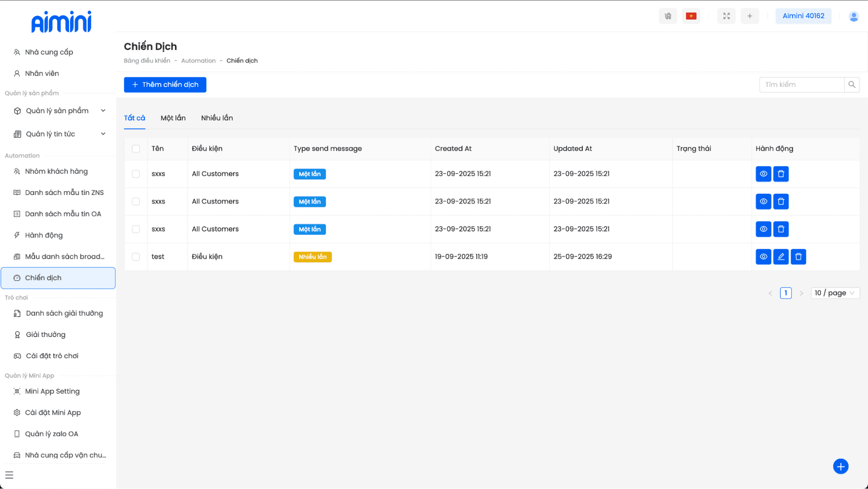Delete the test campaign with trash icon
The image size is (868, 489).
(x=798, y=257)
